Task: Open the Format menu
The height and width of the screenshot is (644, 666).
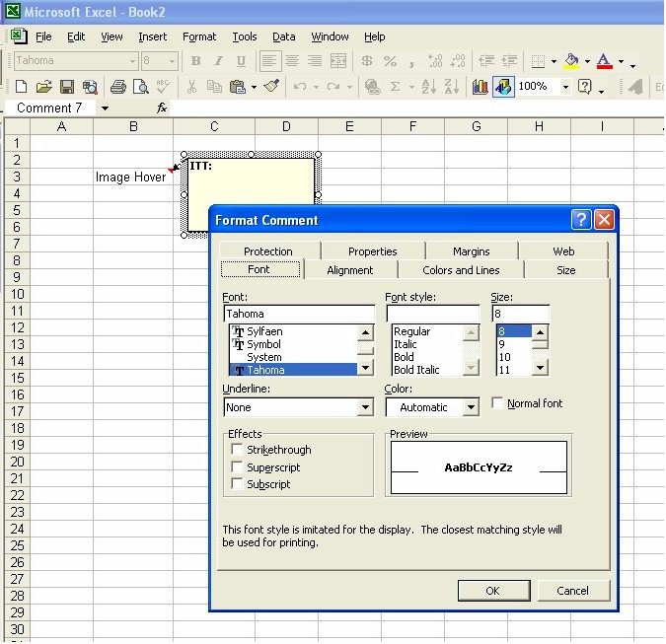Action: [199, 36]
